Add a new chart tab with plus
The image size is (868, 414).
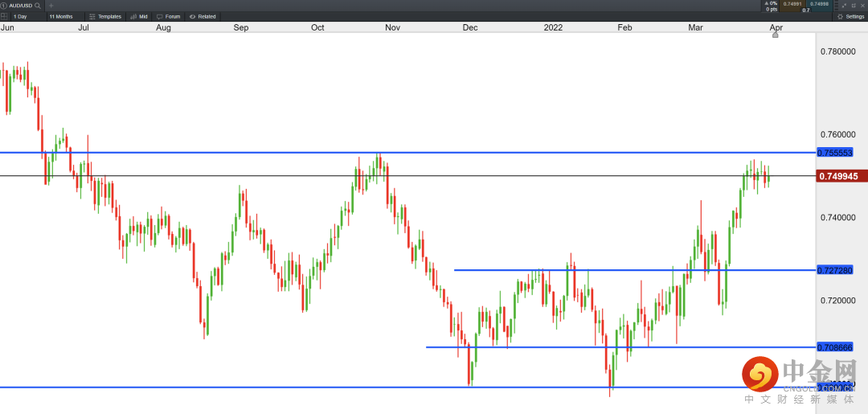pyautogui.click(x=51, y=5)
